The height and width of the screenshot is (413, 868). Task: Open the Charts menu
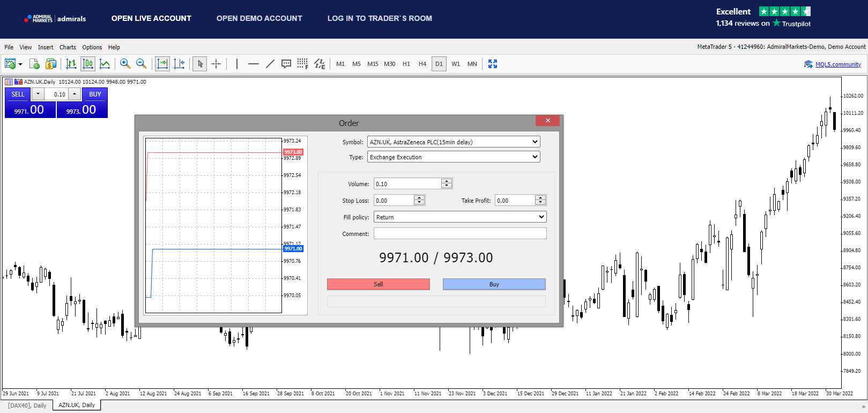click(68, 47)
